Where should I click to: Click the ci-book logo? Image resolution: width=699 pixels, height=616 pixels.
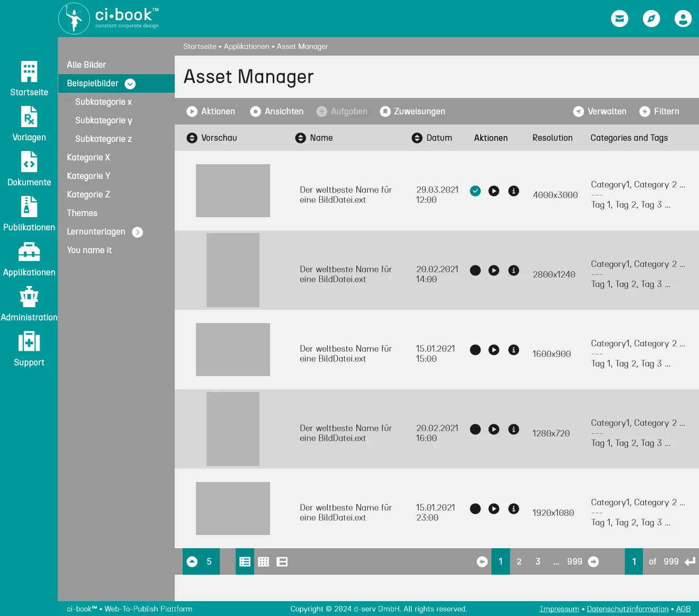tap(109, 19)
